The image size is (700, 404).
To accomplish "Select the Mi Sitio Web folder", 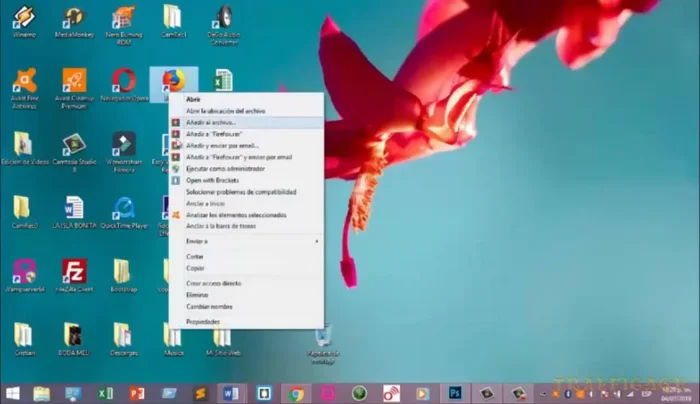I will tap(223, 344).
